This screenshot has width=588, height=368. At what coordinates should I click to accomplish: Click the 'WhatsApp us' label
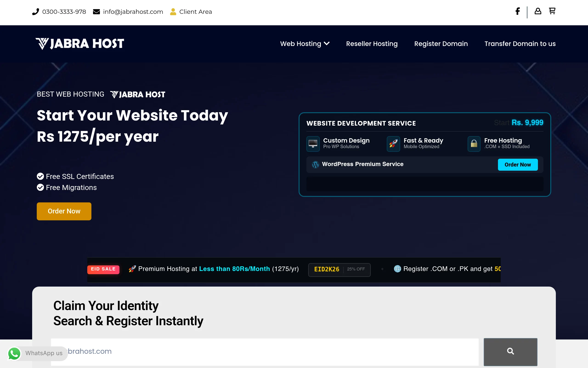tap(44, 353)
